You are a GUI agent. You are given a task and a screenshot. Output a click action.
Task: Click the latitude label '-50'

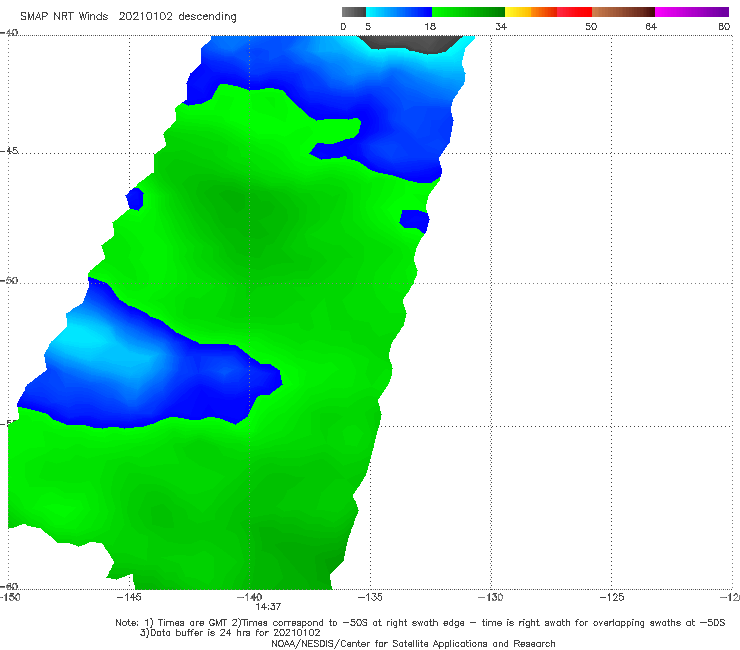click(9, 280)
